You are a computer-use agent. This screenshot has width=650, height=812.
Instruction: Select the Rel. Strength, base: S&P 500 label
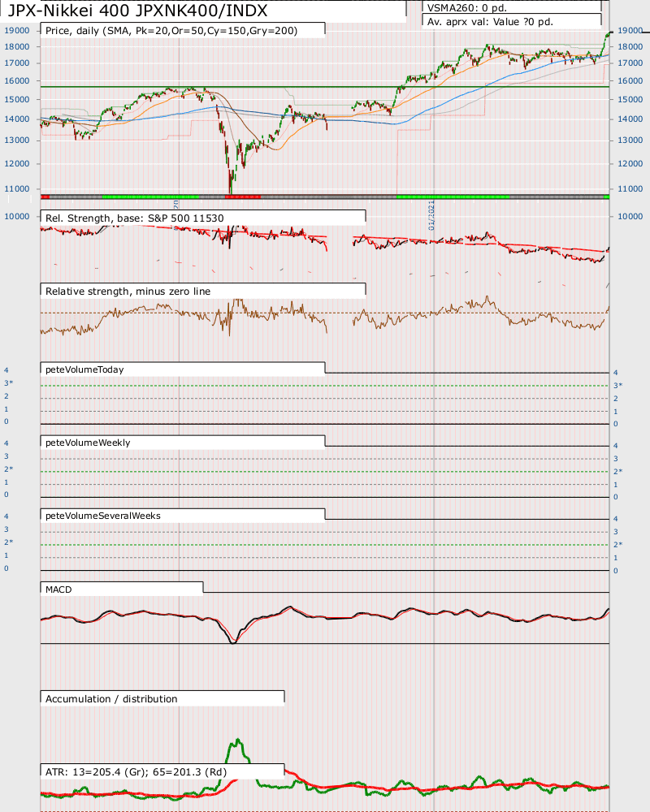(134, 218)
